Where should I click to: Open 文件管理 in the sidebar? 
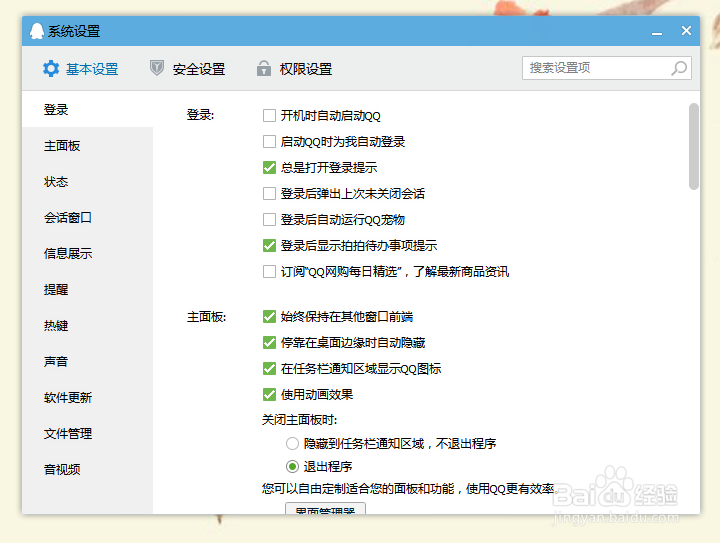(x=87, y=433)
